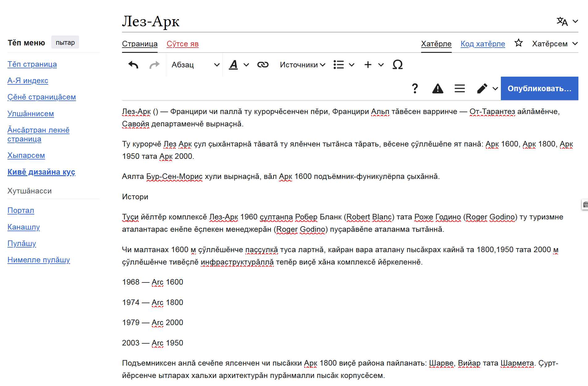Viewport: 588px width, 386px height.
Task: Click the question mark help icon
Action: [x=415, y=89]
